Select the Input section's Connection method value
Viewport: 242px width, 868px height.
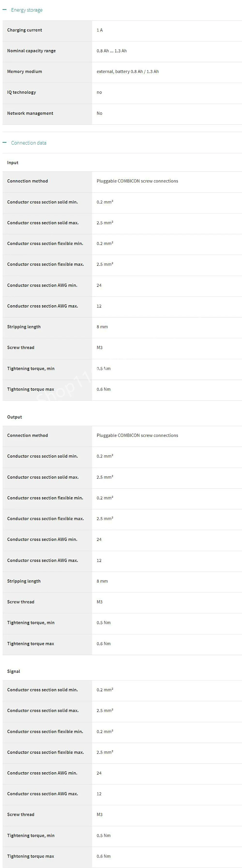pyautogui.click(x=137, y=181)
